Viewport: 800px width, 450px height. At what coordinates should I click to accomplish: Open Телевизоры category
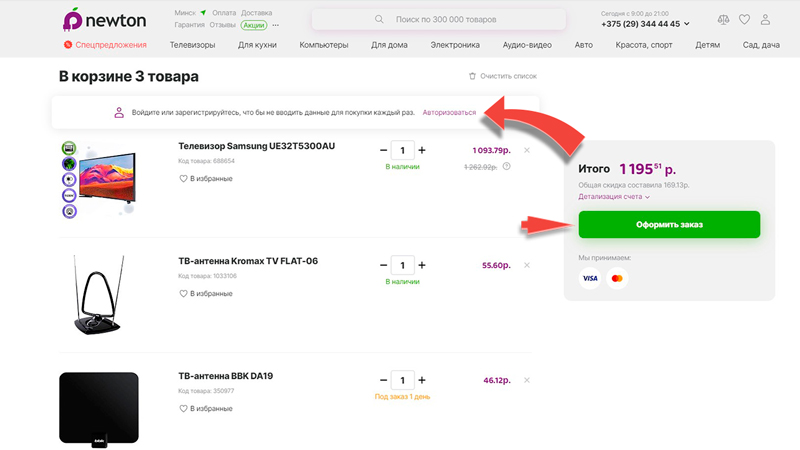(192, 45)
